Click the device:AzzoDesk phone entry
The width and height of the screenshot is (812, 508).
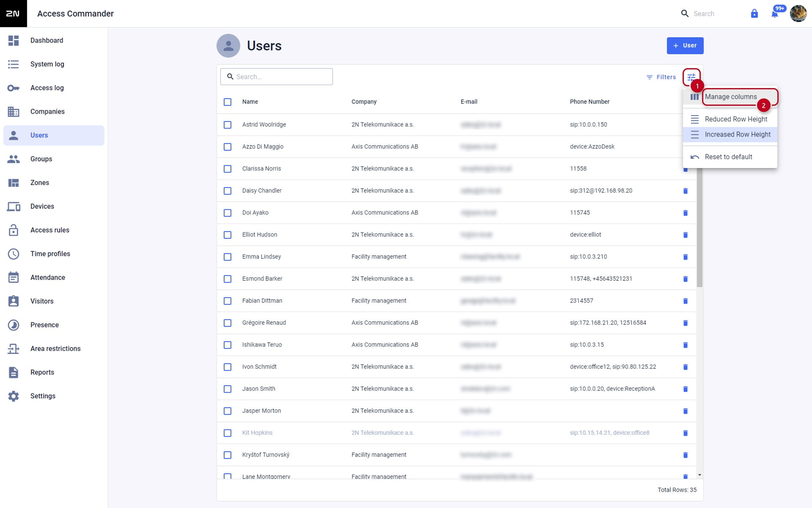click(x=592, y=146)
